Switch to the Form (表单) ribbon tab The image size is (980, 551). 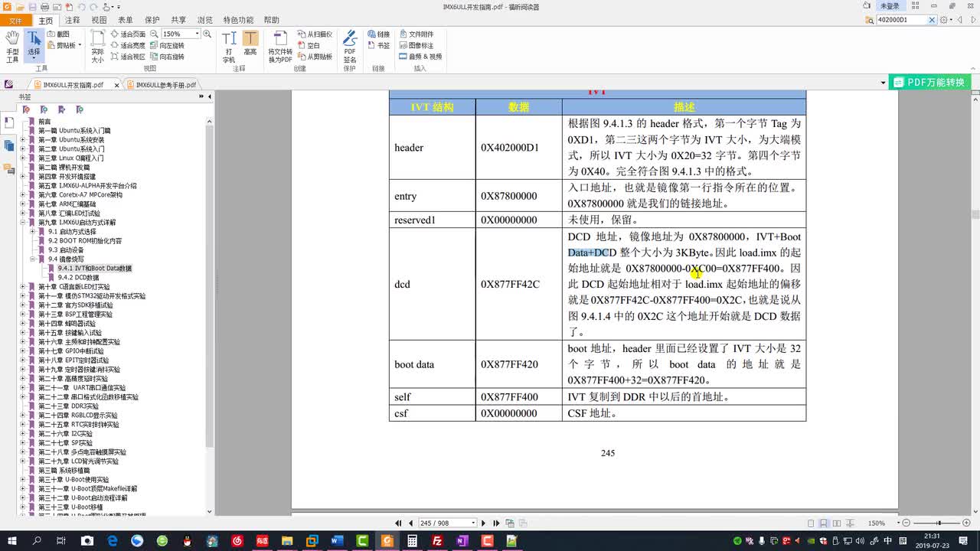coord(126,21)
